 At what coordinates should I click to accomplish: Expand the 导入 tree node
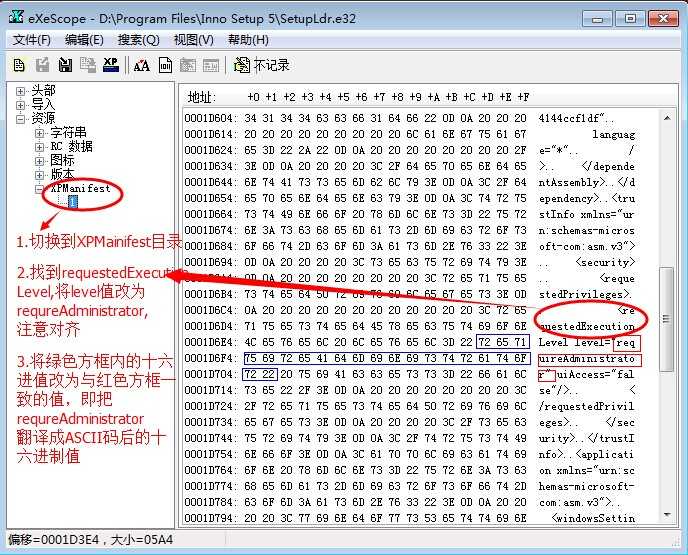click(x=20, y=105)
